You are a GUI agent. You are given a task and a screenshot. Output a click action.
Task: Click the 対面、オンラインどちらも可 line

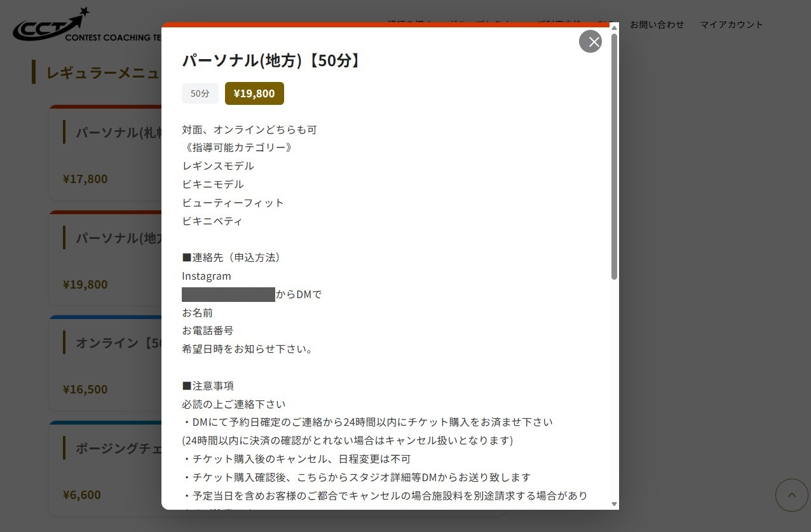point(249,130)
